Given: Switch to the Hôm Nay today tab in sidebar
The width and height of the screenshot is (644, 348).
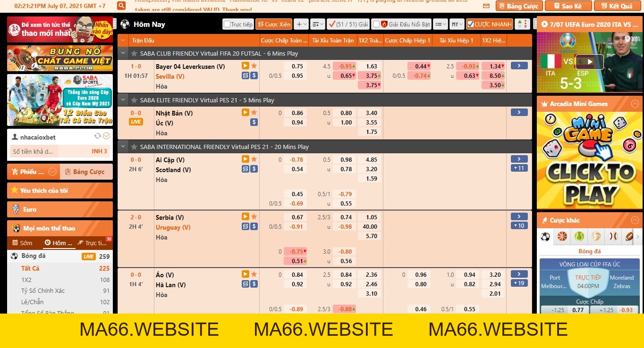Looking at the screenshot, I should (x=59, y=243).
